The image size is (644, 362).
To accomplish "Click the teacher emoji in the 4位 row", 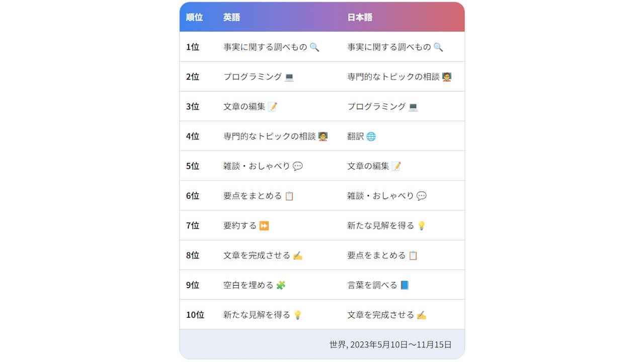I will [x=323, y=136].
